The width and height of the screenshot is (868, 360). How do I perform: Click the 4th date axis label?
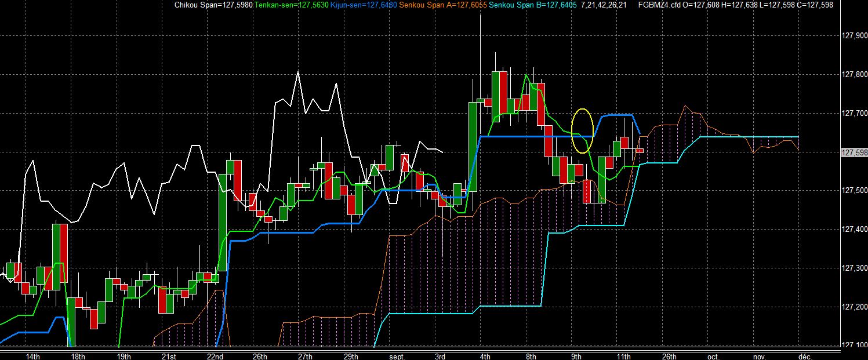(x=485, y=356)
